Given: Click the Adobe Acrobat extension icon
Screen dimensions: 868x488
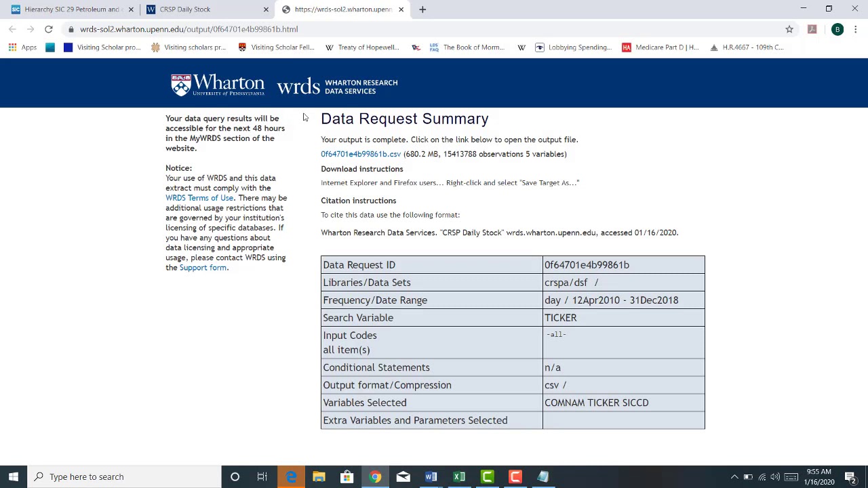Looking at the screenshot, I should [x=812, y=29].
